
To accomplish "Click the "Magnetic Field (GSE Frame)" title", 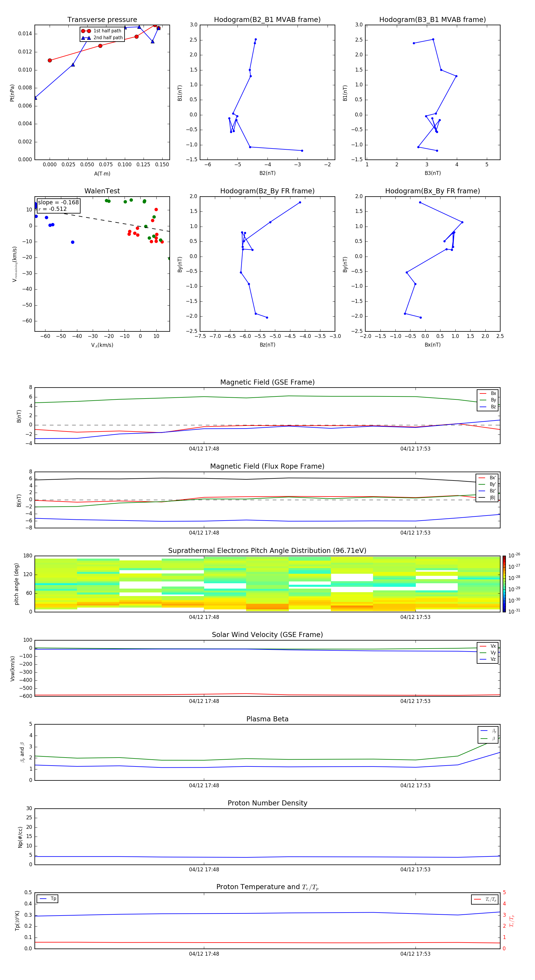I will pos(267,382).
